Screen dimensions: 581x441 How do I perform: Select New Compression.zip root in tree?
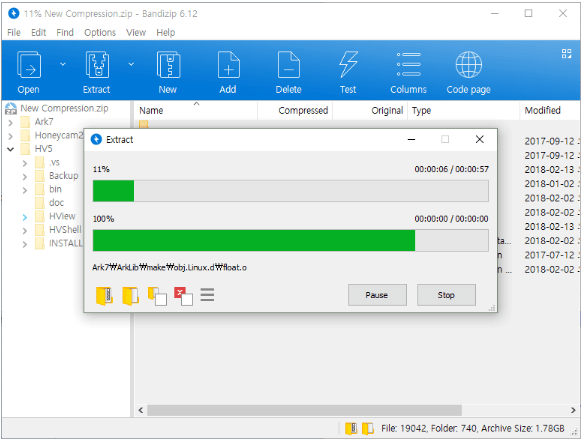point(64,108)
